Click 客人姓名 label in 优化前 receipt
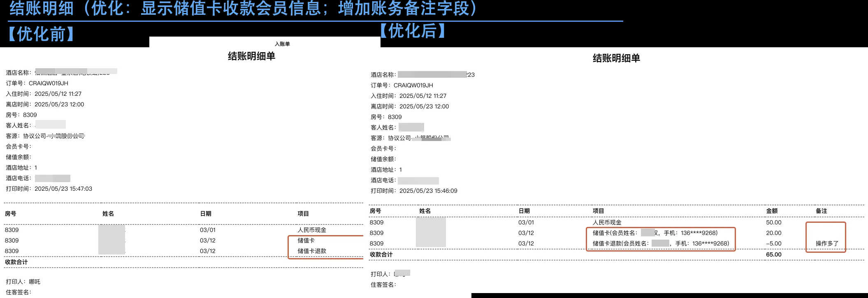Viewport: 868px width, 298px height. 19,125
